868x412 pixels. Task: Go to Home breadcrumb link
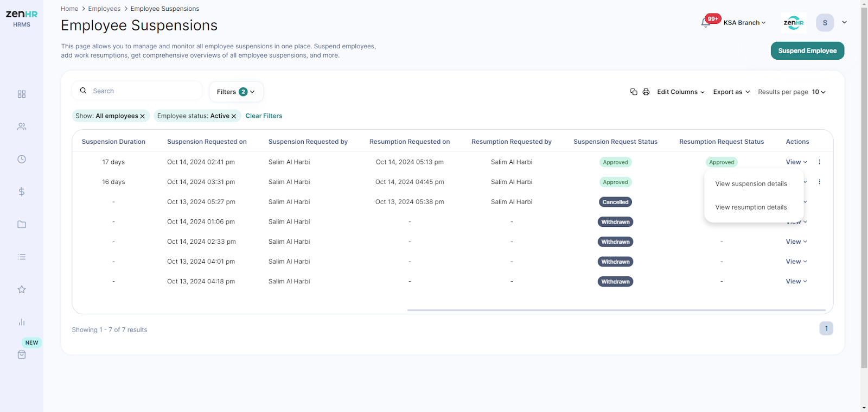coord(69,9)
